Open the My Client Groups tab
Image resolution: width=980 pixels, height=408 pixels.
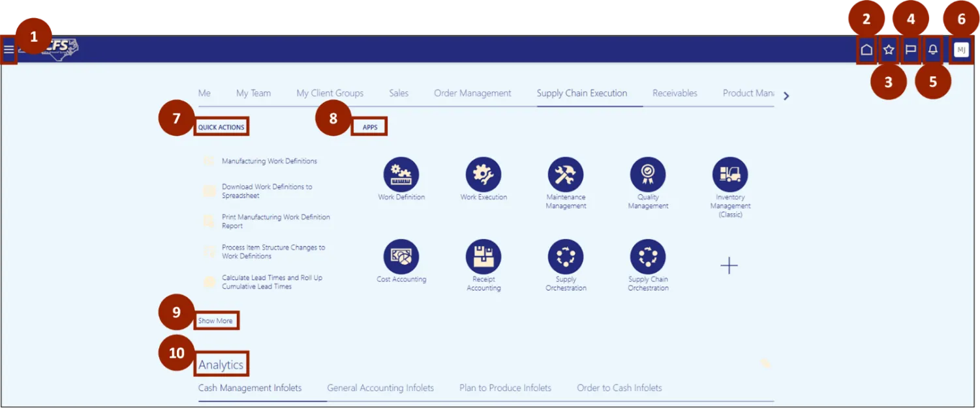(x=330, y=93)
